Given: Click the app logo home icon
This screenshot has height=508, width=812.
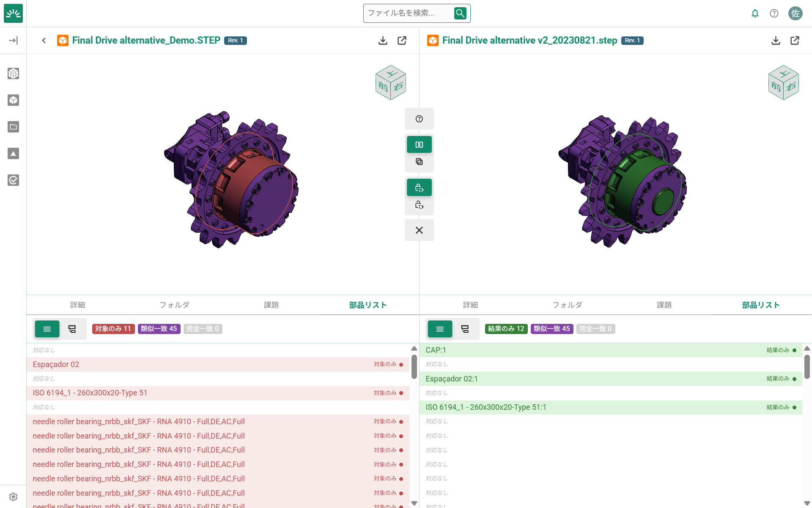Looking at the screenshot, I should 13,13.
